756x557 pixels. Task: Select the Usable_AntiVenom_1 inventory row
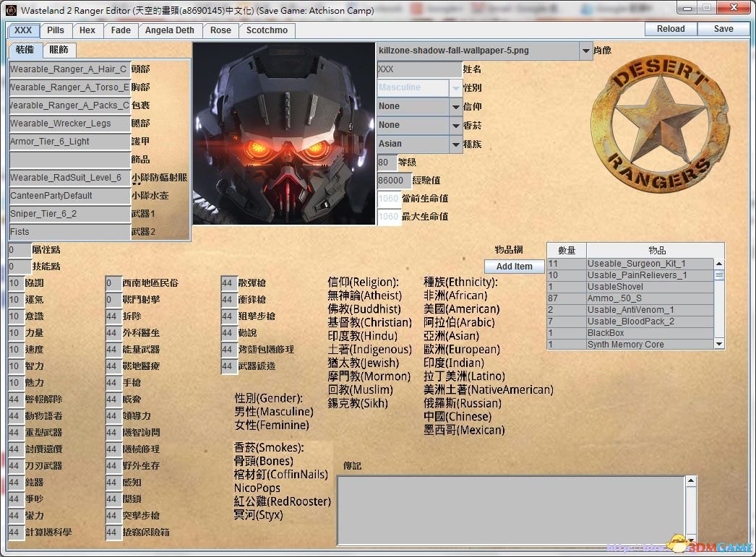pyautogui.click(x=631, y=310)
